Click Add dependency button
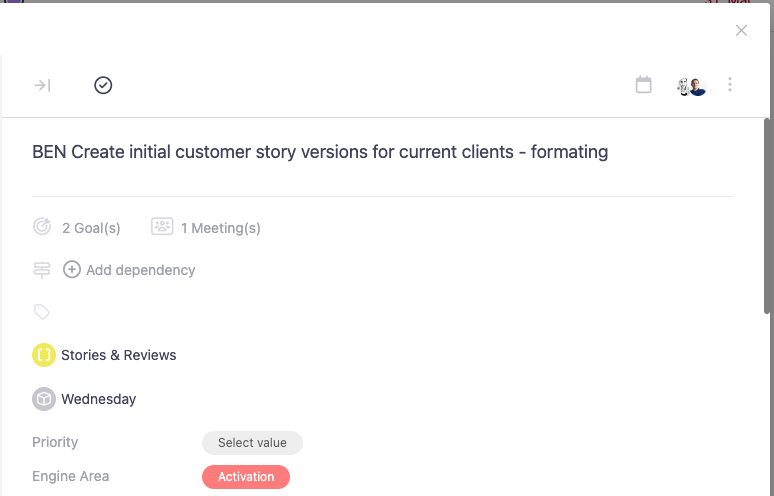 click(x=140, y=270)
